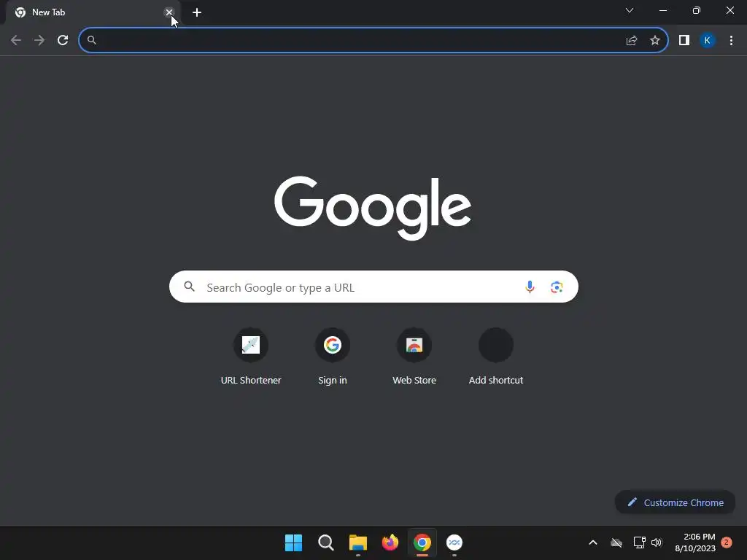Minimize the Chrome window
Image resolution: width=747 pixels, height=560 pixels.
point(663,10)
